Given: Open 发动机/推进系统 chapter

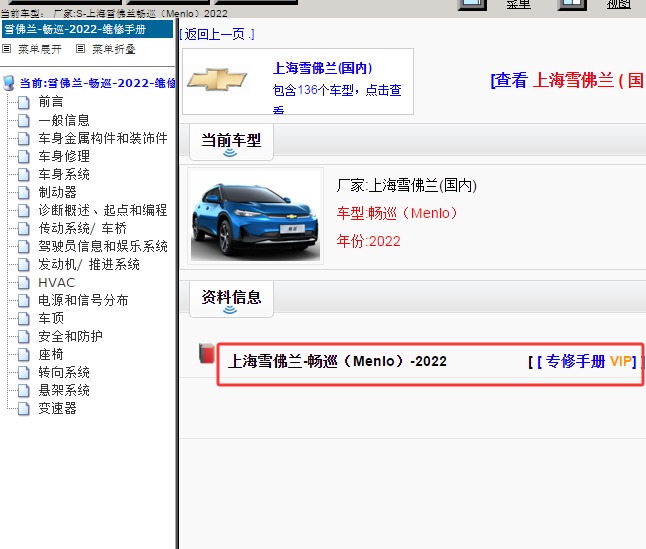Looking at the screenshot, I should pos(89,264).
